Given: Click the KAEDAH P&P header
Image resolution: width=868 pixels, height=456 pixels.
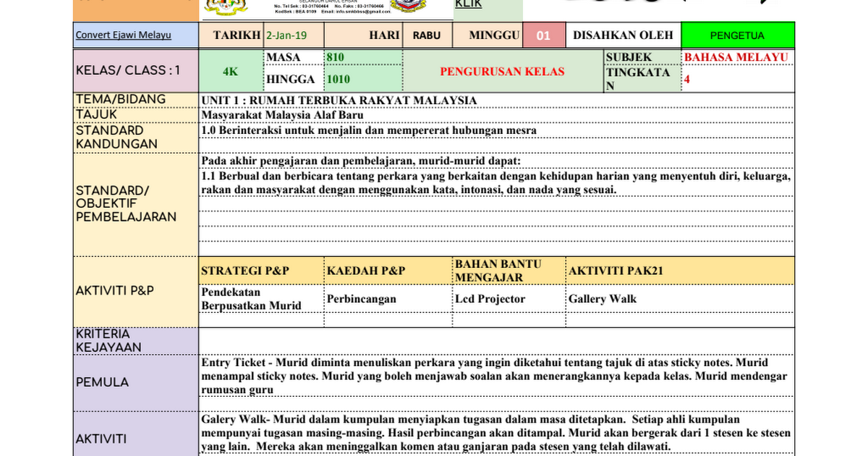Looking at the screenshot, I should [x=388, y=271].
